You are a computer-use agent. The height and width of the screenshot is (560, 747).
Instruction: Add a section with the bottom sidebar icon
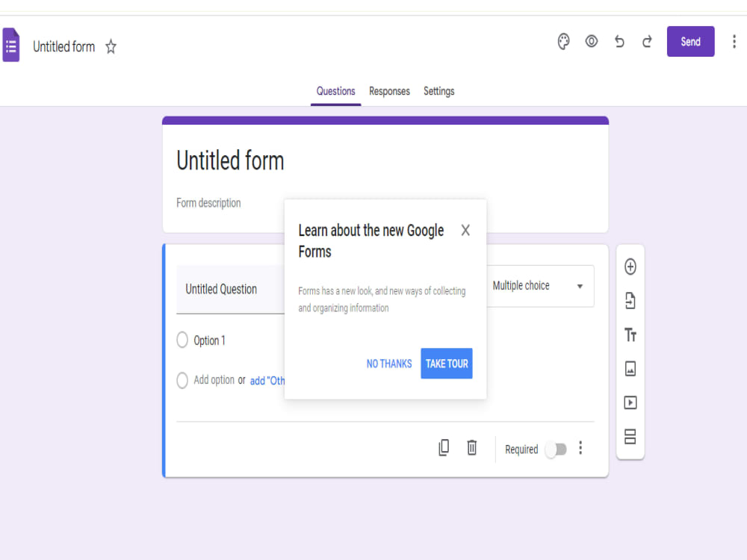(x=630, y=436)
